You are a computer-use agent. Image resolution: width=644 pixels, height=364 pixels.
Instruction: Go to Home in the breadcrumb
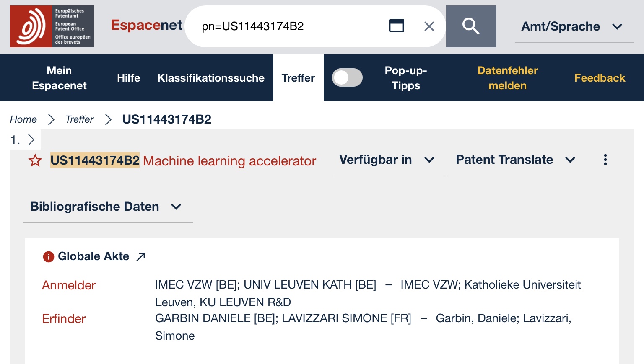point(23,119)
